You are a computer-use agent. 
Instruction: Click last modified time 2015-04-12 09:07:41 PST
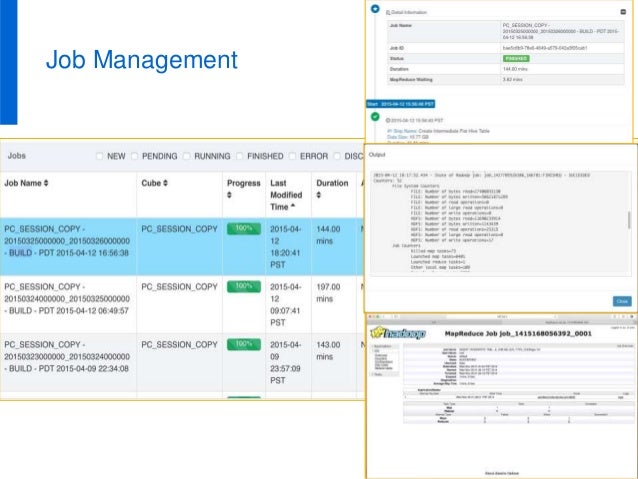pos(286,305)
